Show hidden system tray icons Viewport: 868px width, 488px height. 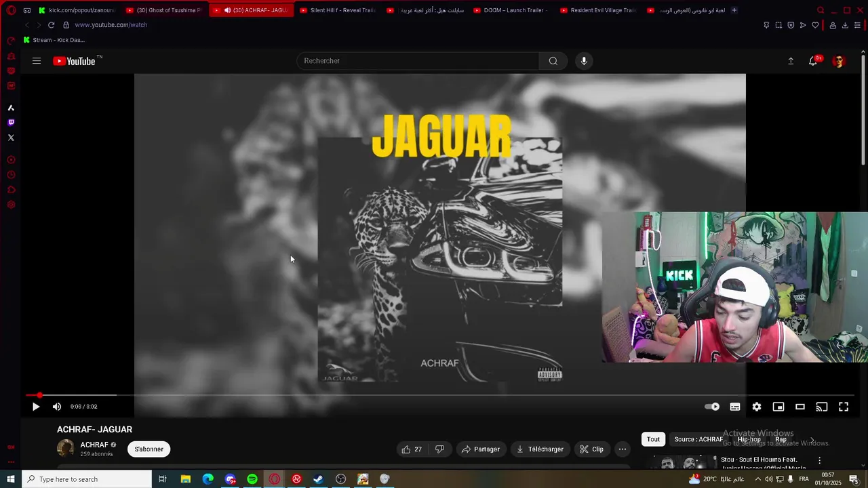[757, 479]
